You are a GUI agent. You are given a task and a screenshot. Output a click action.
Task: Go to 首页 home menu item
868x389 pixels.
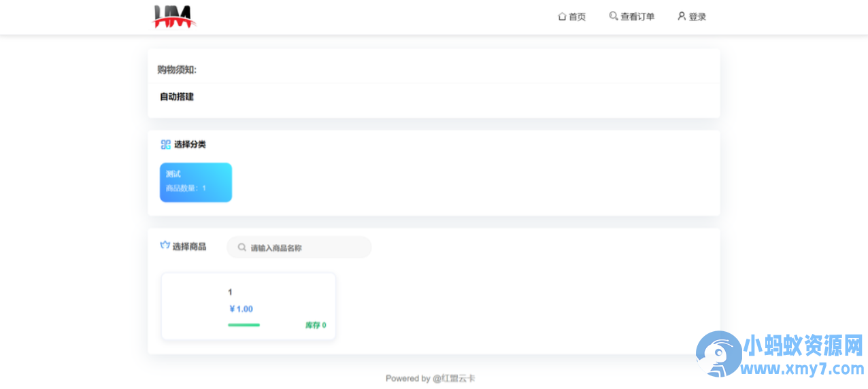pyautogui.click(x=571, y=16)
